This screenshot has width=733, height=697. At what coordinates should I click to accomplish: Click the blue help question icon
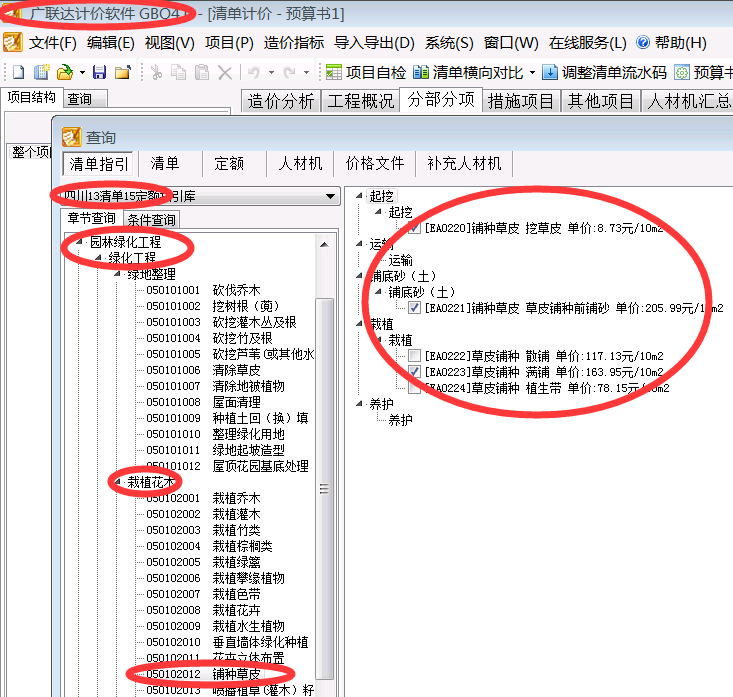pos(643,43)
